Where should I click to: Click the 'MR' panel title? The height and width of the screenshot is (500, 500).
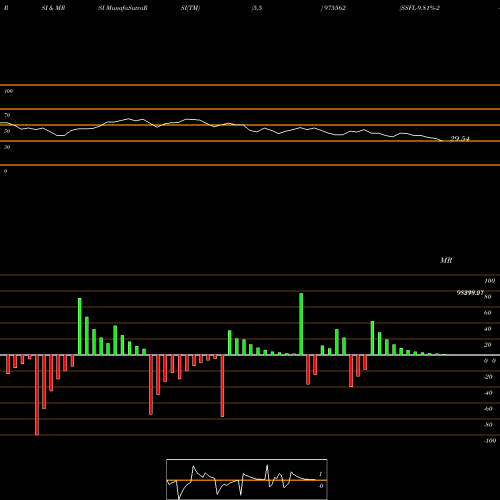pos(446,260)
